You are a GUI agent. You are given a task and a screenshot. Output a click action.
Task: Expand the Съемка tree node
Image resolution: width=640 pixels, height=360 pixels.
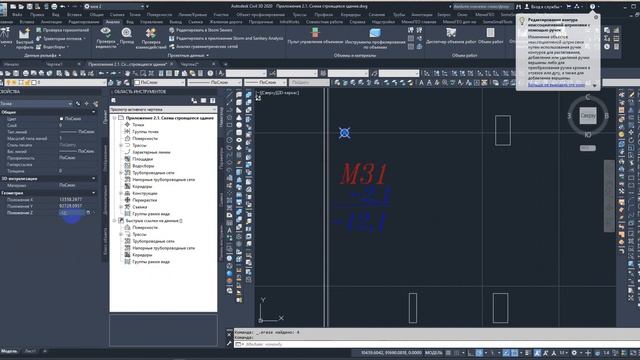[120, 207]
